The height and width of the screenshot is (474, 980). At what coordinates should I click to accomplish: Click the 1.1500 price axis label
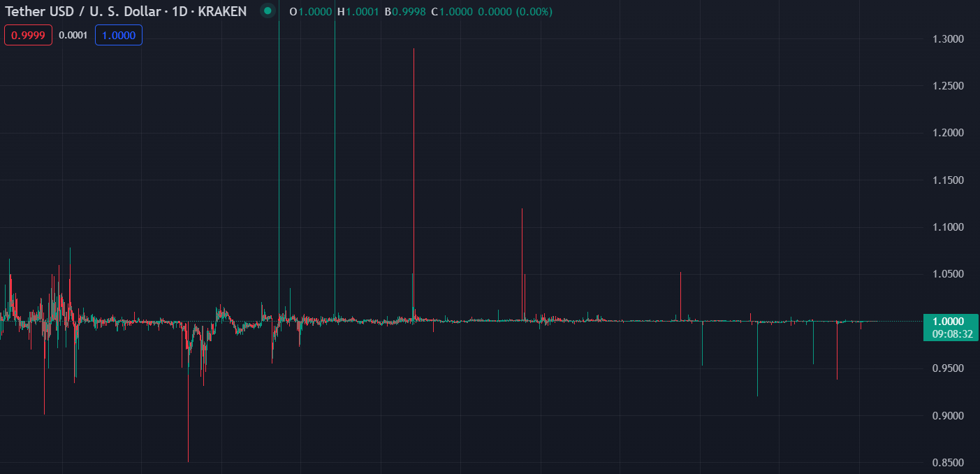click(x=949, y=180)
